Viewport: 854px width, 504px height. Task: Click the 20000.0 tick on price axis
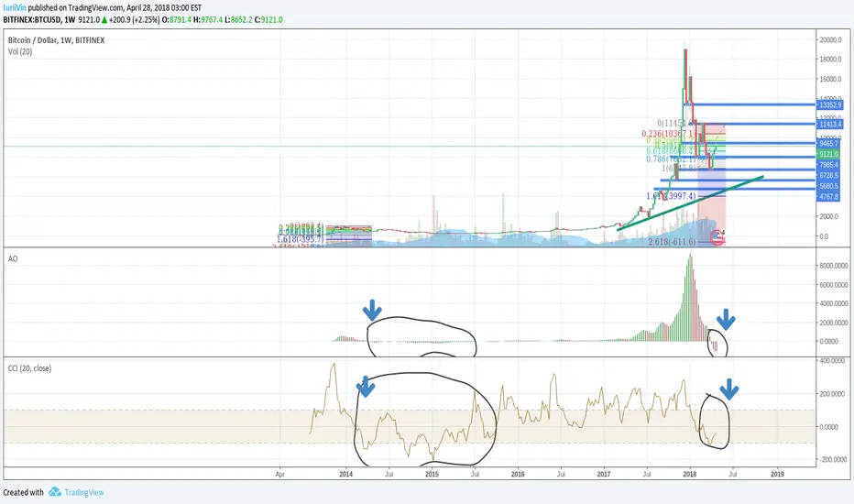pyautogui.click(x=831, y=39)
